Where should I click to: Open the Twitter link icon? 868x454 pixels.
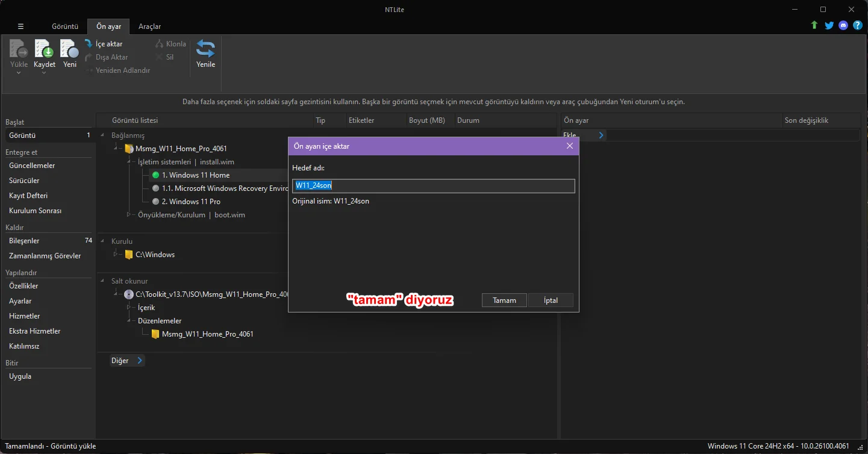click(829, 25)
